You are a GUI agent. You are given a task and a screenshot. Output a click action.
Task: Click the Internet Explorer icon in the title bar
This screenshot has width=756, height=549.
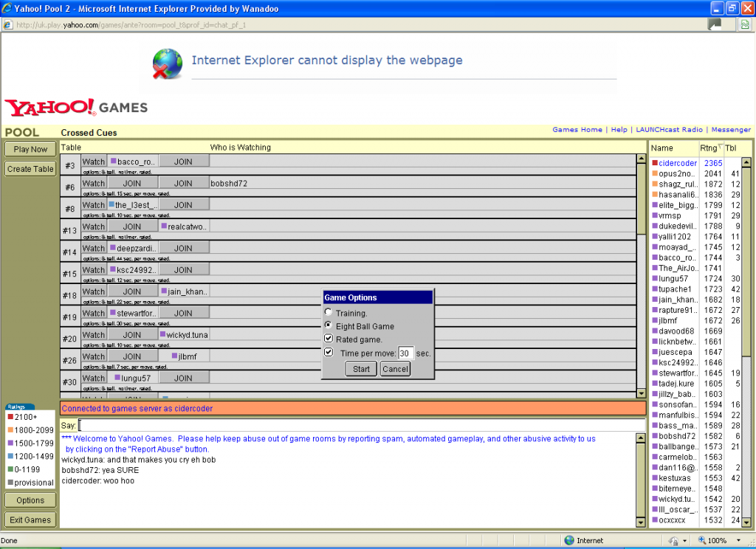[7, 8]
